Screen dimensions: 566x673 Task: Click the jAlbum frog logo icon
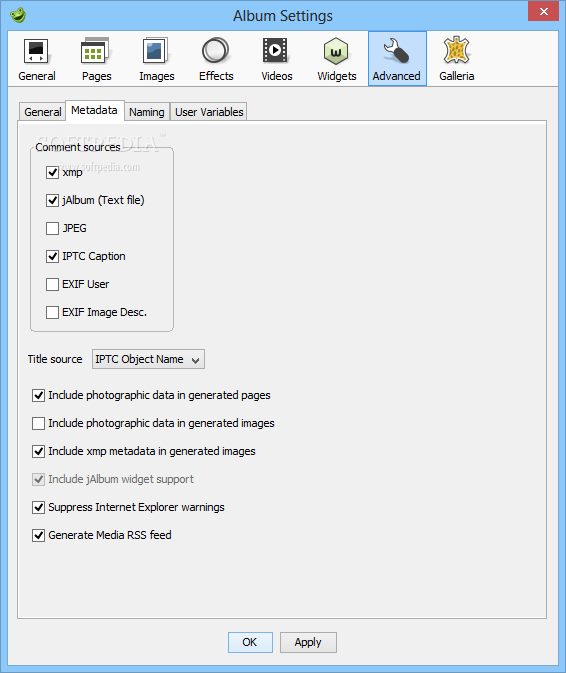pyautogui.click(x=18, y=15)
